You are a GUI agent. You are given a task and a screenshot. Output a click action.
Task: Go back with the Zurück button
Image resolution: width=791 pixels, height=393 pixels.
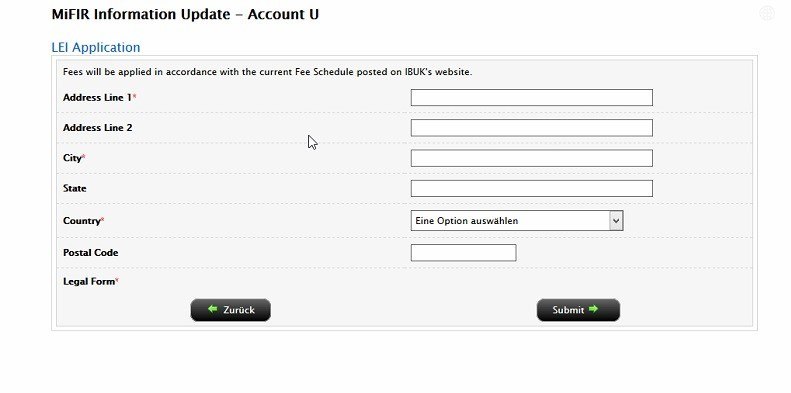point(231,310)
